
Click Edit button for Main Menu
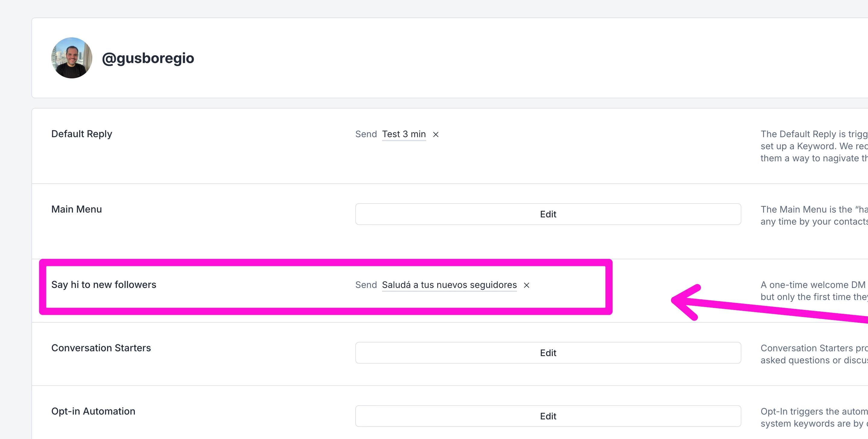[548, 214]
